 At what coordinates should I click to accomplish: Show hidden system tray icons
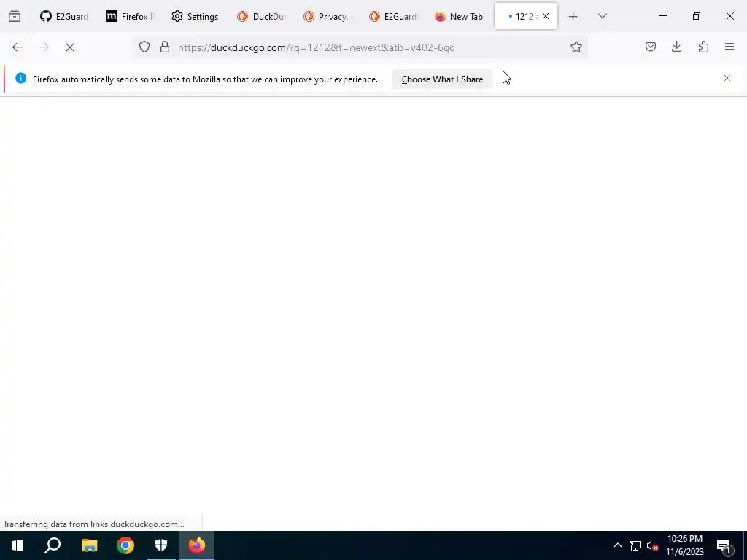(x=617, y=545)
